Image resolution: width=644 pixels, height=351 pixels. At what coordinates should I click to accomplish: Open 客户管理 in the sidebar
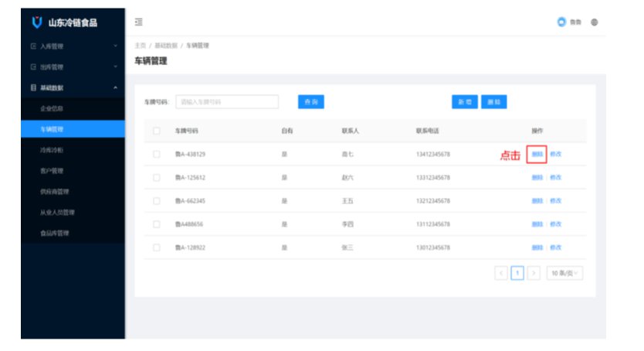click(52, 171)
